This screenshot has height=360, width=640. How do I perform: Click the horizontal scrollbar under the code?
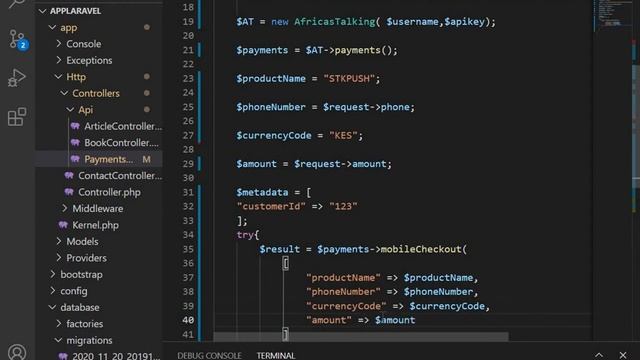click(361, 337)
